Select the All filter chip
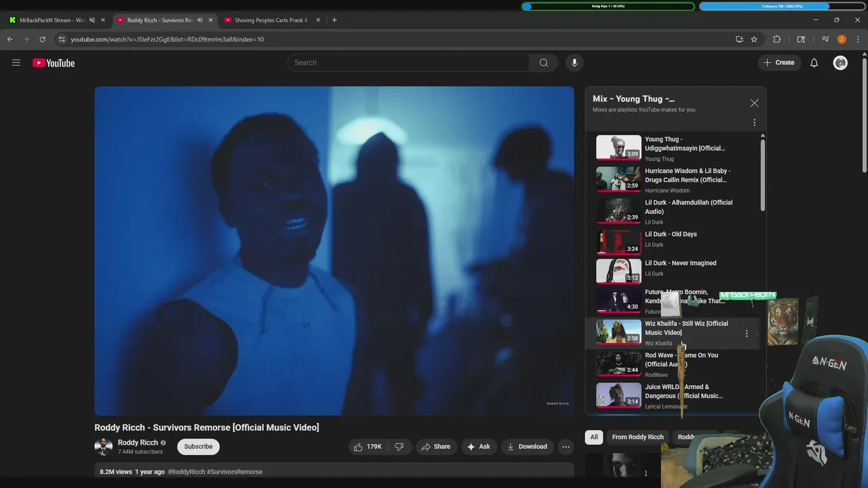868x488 pixels. point(594,437)
